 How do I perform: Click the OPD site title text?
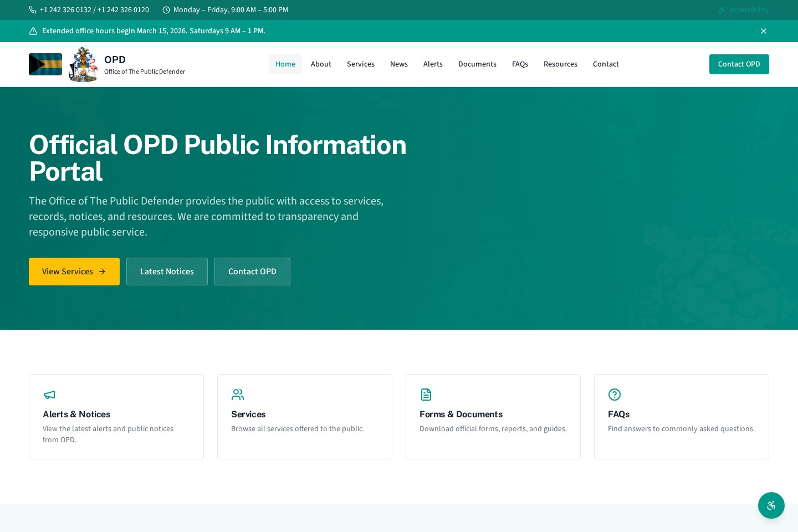(x=115, y=60)
